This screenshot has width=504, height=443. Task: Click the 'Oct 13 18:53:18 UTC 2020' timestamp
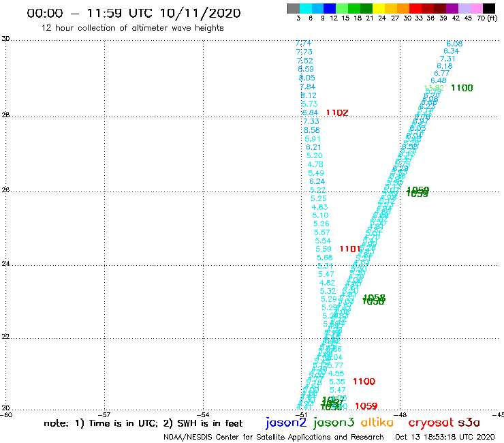coord(445,438)
